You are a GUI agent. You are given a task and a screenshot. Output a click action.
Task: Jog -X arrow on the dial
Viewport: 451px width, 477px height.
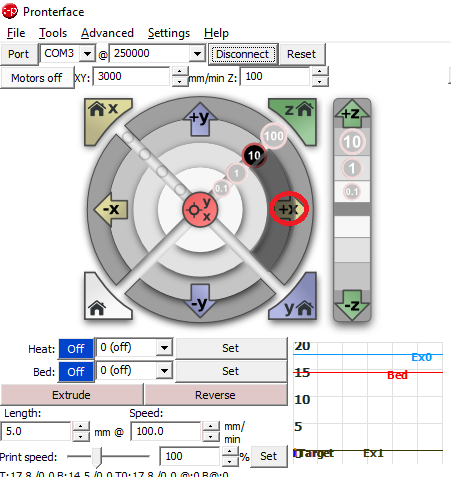[111, 209]
